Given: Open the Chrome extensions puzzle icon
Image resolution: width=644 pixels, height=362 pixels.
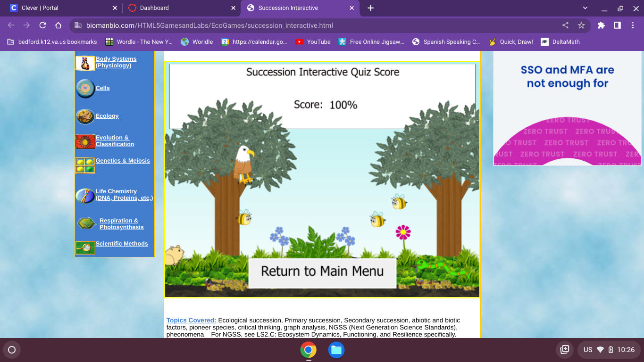Looking at the screenshot, I should click(x=601, y=25).
